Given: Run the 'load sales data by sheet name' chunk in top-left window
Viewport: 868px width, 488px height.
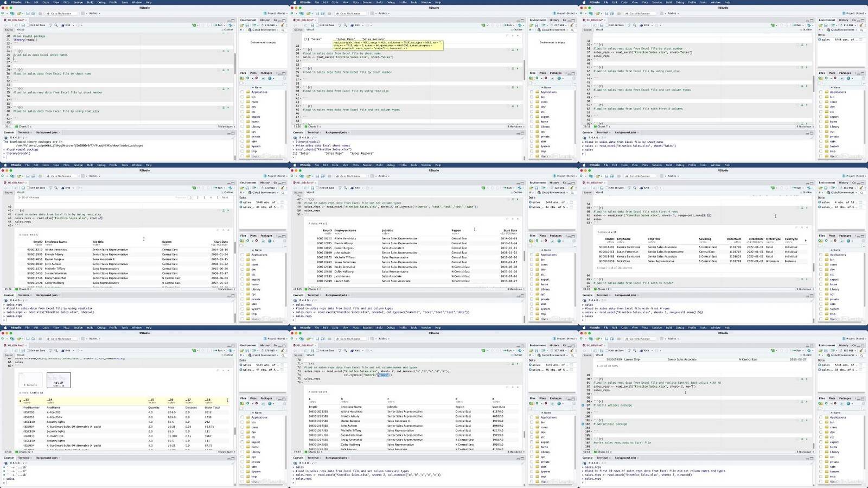Looking at the screenshot, I should pyautogui.click(x=228, y=70).
